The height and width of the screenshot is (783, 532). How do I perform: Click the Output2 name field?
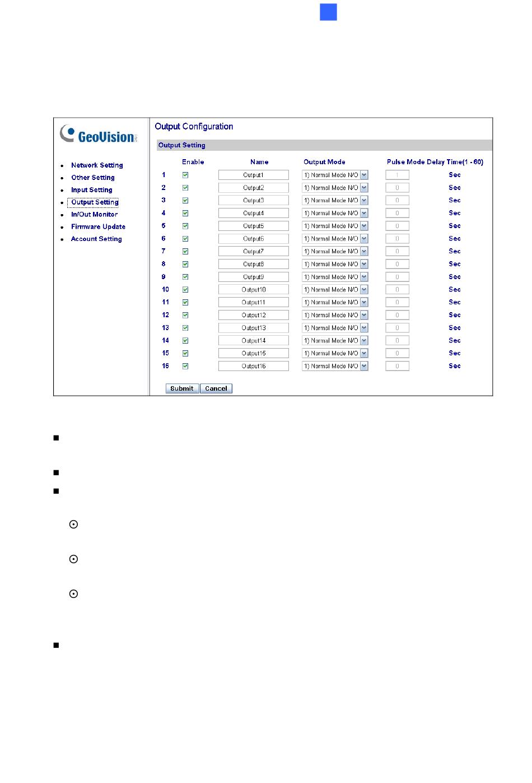[x=254, y=188]
